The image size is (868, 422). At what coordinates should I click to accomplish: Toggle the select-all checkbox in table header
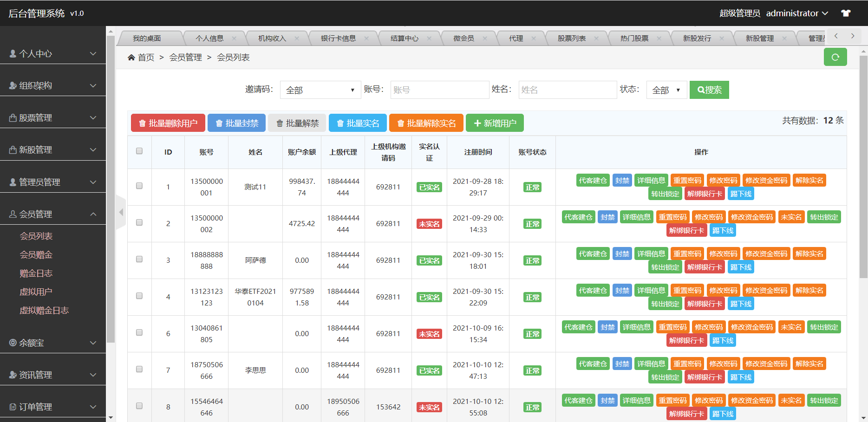click(139, 151)
